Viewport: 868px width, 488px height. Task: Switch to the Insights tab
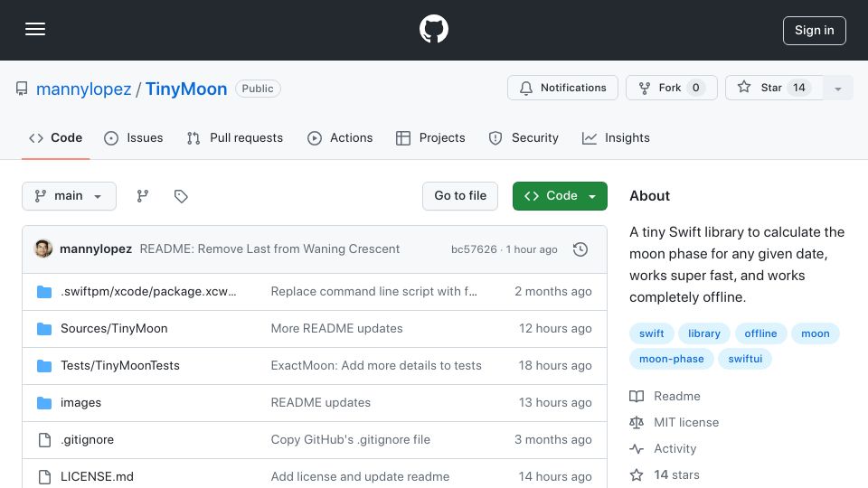tap(616, 137)
